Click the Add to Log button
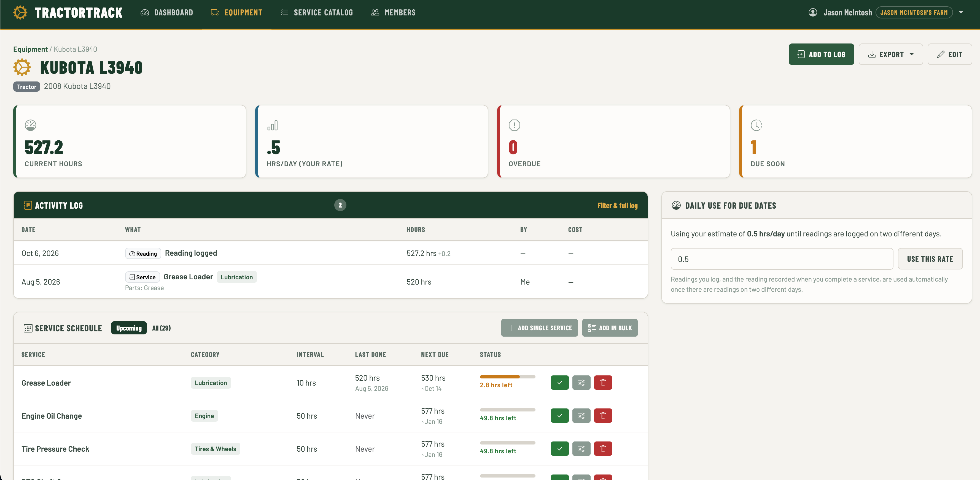The width and height of the screenshot is (980, 480). pos(821,54)
